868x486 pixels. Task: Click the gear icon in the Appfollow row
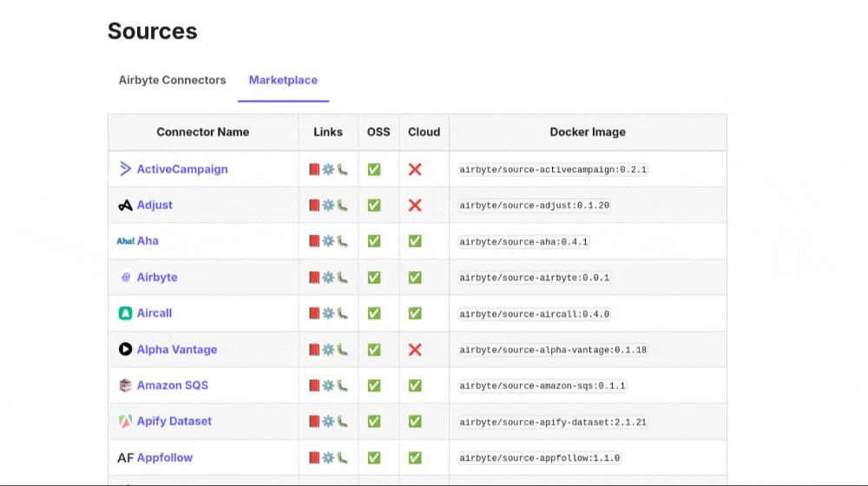(328, 457)
